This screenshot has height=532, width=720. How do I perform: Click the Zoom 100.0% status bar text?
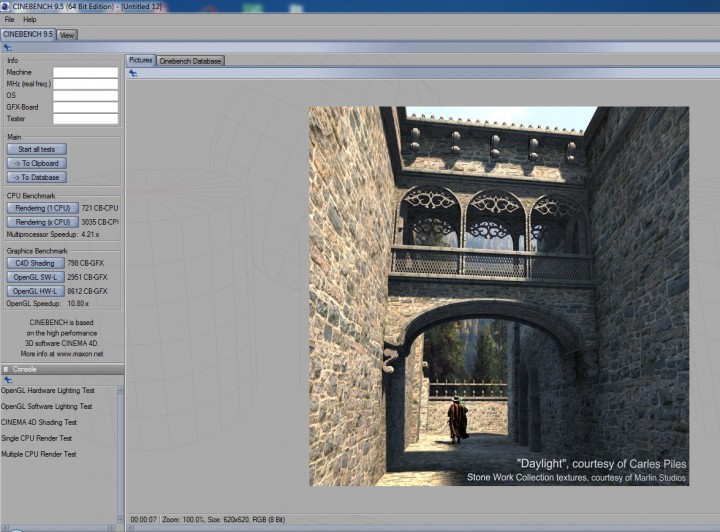pos(183,520)
